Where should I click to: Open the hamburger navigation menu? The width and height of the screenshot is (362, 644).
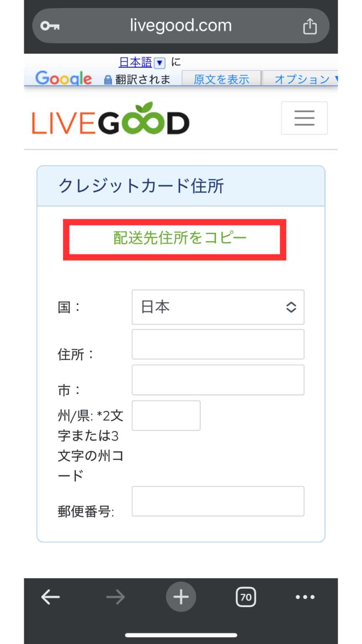pos(304,118)
